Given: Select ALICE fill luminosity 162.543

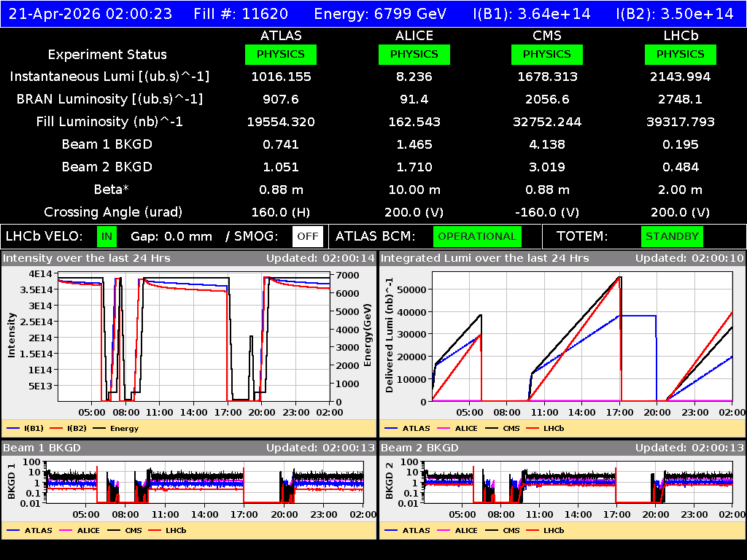Looking at the screenshot, I should [414, 122].
